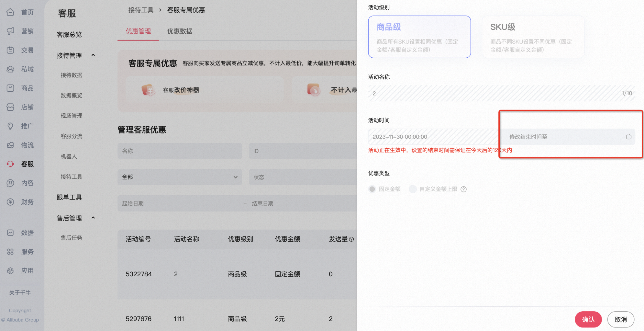Viewport: 644px width, 331px height.
Task: Click help icon beside 自定义金额上限
Action: click(463, 189)
